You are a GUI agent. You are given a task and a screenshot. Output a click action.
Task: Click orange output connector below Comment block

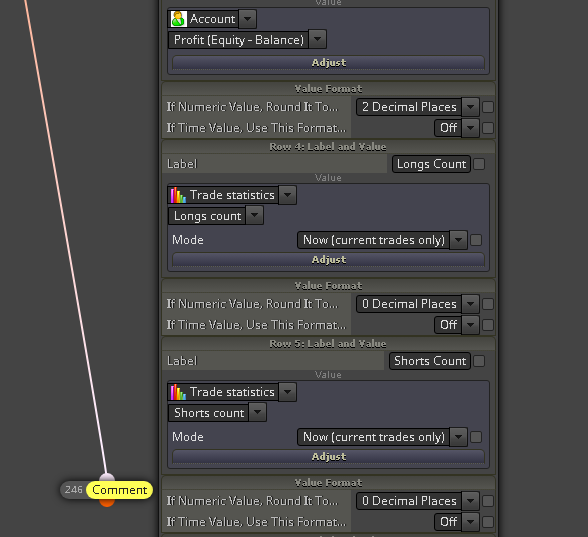pos(107,503)
